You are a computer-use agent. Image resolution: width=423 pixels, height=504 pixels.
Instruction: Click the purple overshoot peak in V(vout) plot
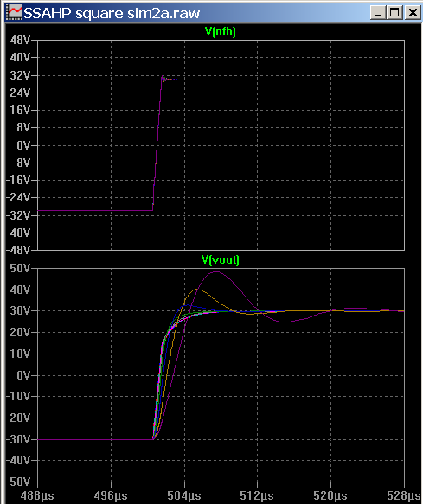coord(216,272)
